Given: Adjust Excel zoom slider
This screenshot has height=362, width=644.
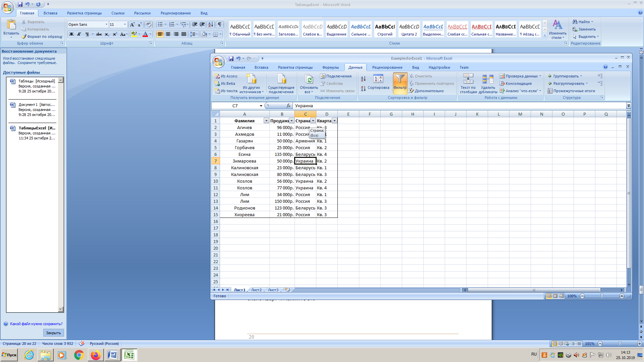Looking at the screenshot, I should (602, 296).
